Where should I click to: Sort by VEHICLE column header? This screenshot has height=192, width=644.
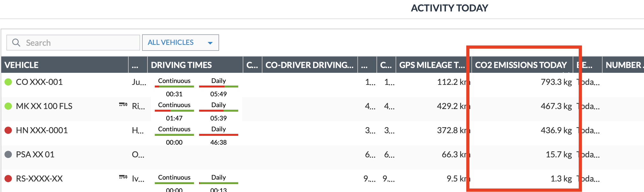[x=65, y=65]
